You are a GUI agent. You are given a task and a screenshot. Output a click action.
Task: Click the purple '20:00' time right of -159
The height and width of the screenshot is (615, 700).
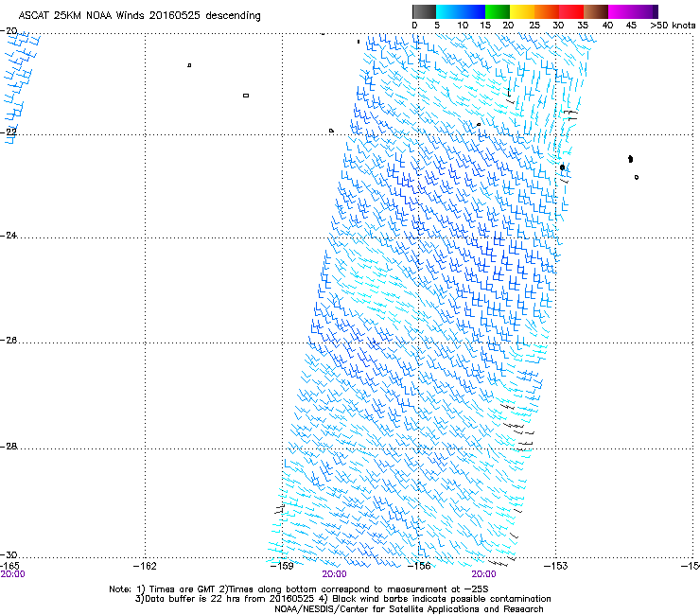pos(334,574)
